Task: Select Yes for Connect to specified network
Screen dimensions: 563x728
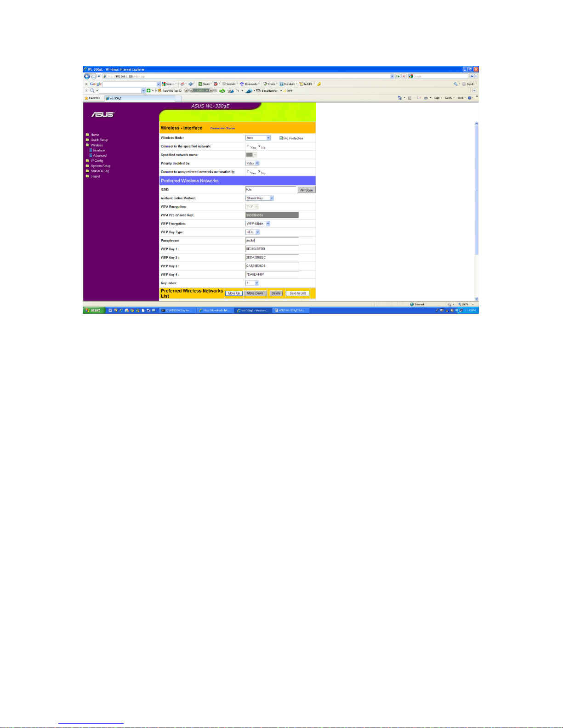Action: tap(248, 147)
